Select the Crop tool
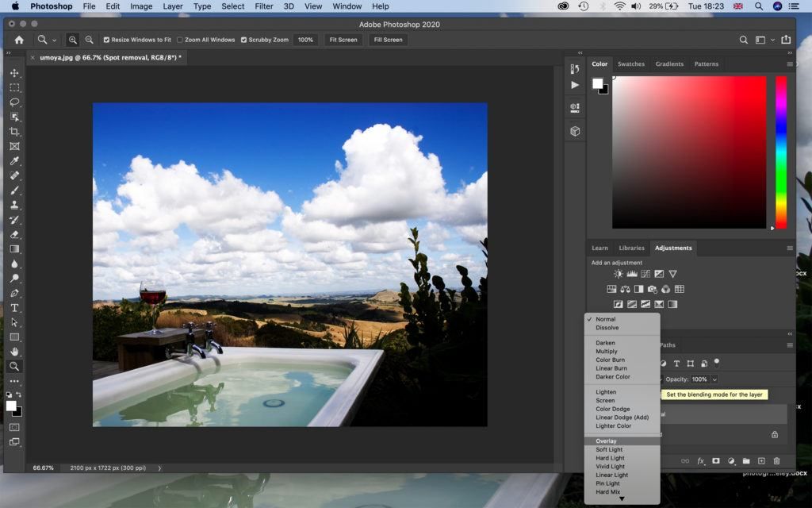This screenshot has width=812, height=508. pos(14,132)
